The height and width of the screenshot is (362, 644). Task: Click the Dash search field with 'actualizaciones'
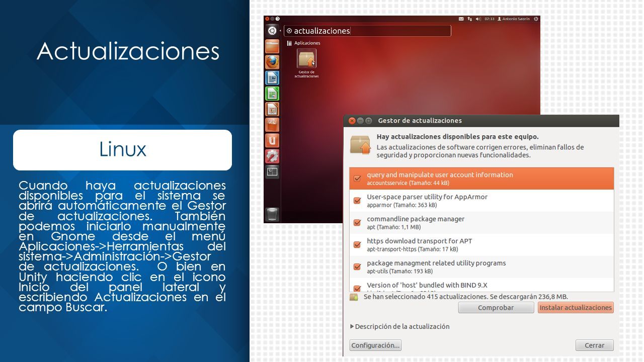pyautogui.click(x=367, y=31)
